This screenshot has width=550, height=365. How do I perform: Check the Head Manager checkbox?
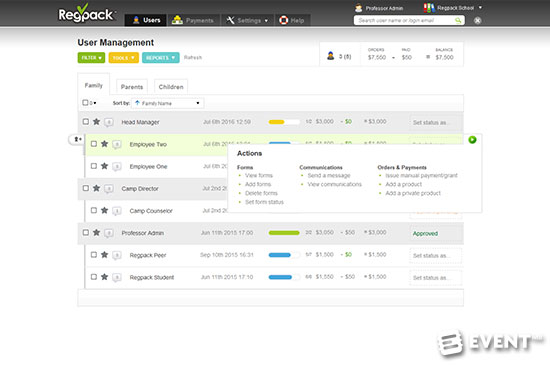tap(86, 121)
